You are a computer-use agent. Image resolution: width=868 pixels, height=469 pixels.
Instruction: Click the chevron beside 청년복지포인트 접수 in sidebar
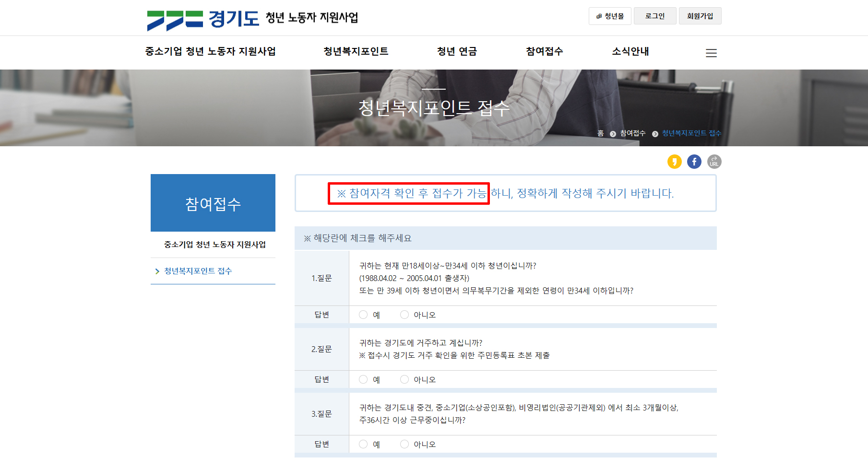pos(157,271)
